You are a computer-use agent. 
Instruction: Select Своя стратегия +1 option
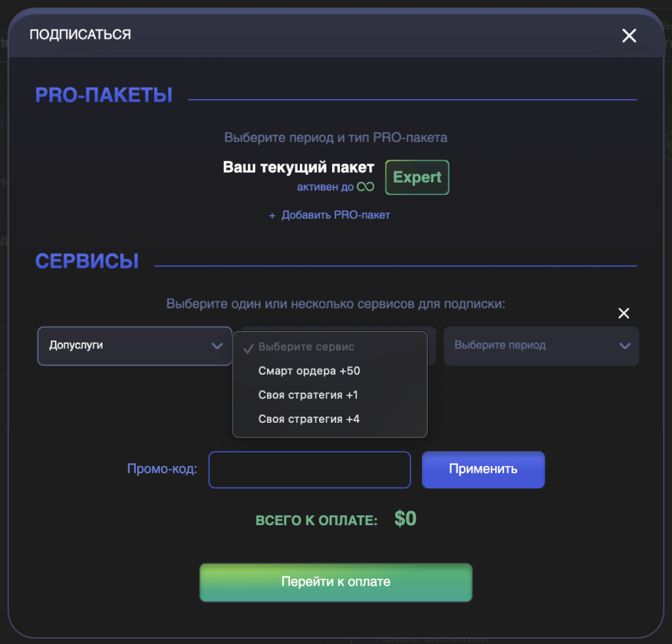(308, 395)
